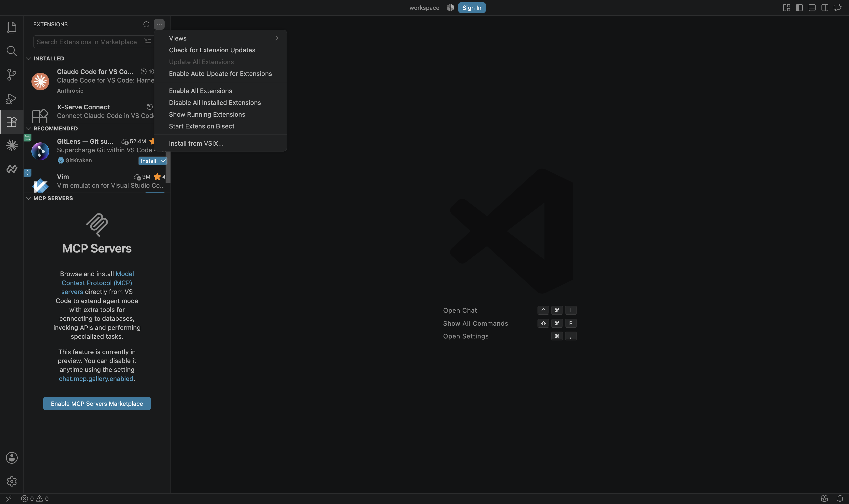Expand the Views submenu
This screenshot has height=504, width=849.
pyautogui.click(x=220, y=38)
